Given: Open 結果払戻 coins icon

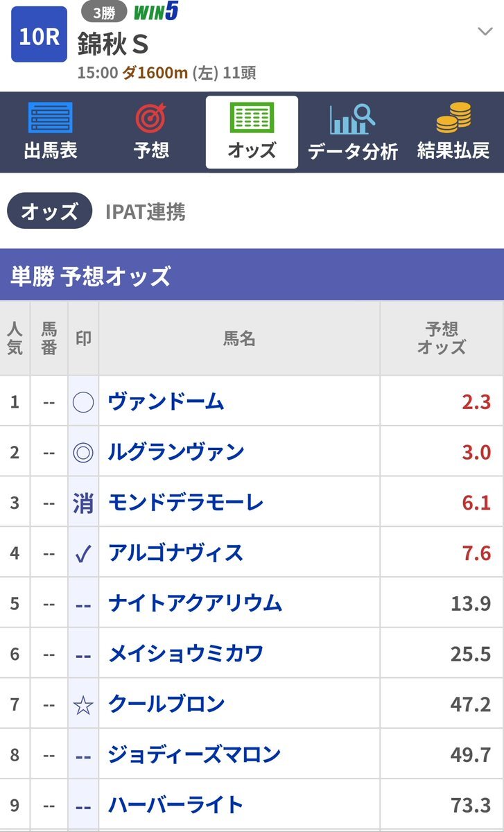Looking at the screenshot, I should point(453,119).
